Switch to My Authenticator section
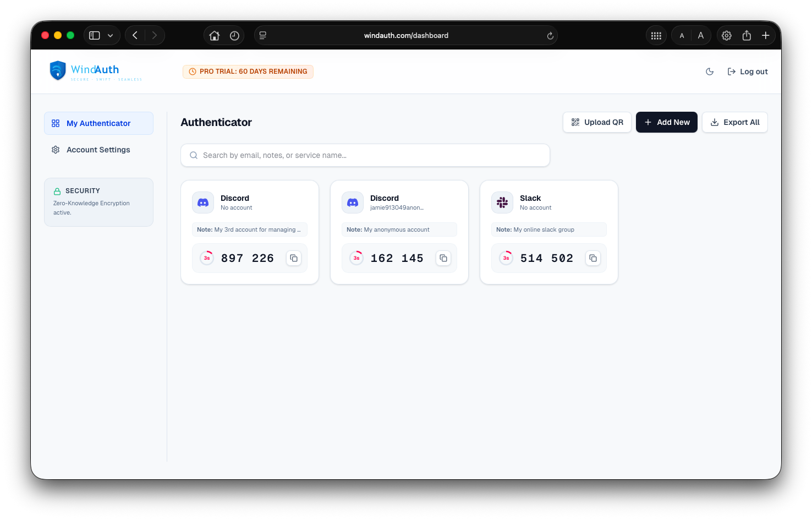The width and height of the screenshot is (812, 520). [x=98, y=123]
